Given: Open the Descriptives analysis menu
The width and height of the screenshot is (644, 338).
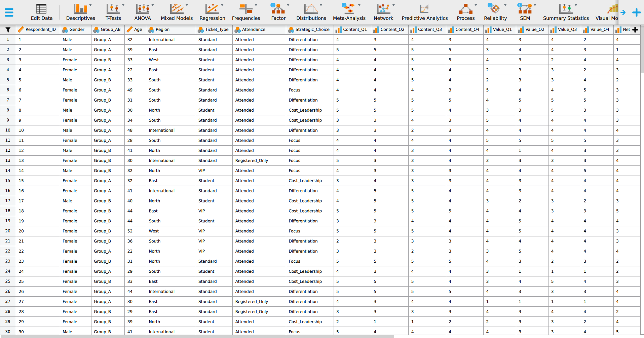Looking at the screenshot, I should click(81, 12).
